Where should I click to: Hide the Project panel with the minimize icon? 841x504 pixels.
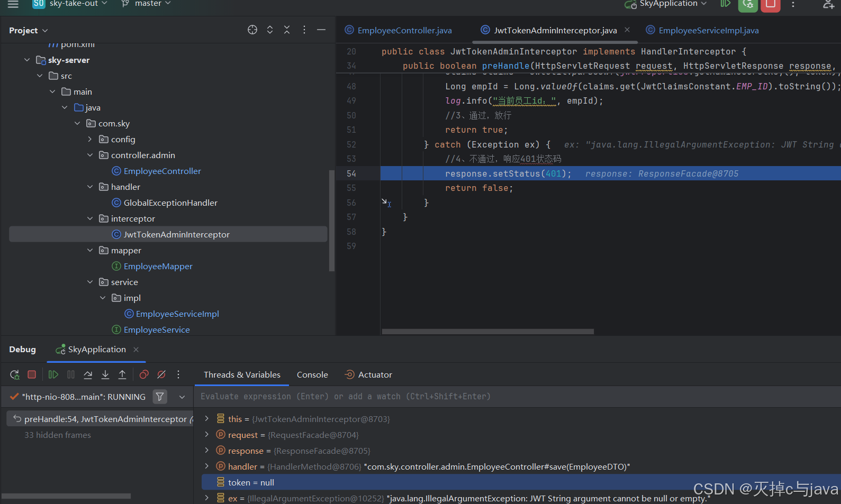click(x=321, y=30)
